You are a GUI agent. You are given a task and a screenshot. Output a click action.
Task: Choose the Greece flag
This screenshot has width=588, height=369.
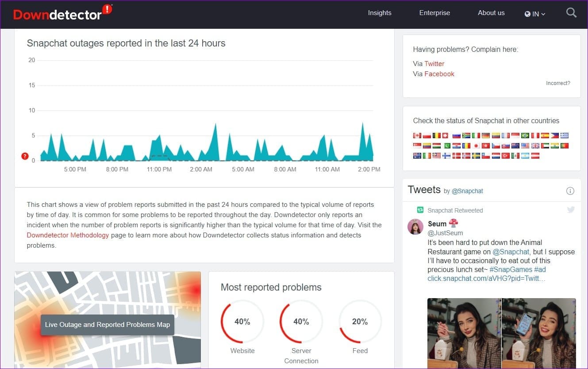564,136
